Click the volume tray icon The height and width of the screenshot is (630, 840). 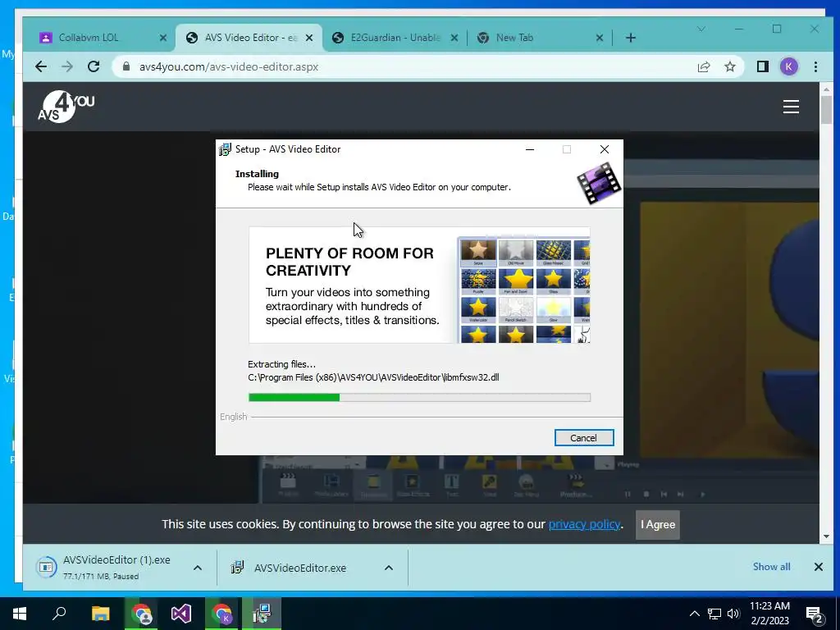pyautogui.click(x=733, y=614)
